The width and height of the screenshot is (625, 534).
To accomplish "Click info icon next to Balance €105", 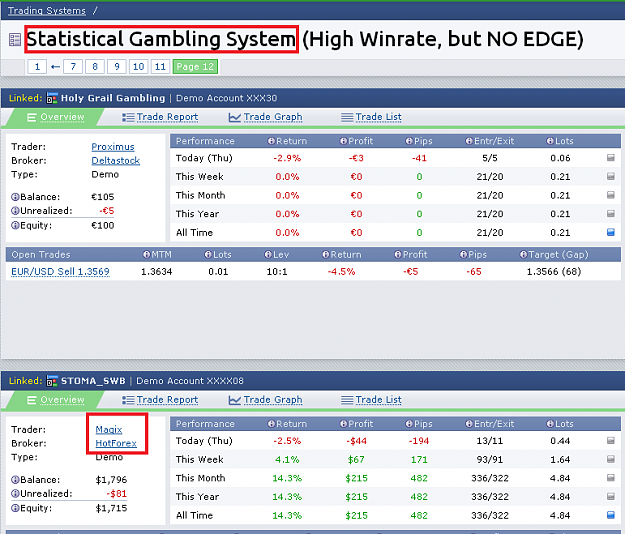I will point(15,197).
